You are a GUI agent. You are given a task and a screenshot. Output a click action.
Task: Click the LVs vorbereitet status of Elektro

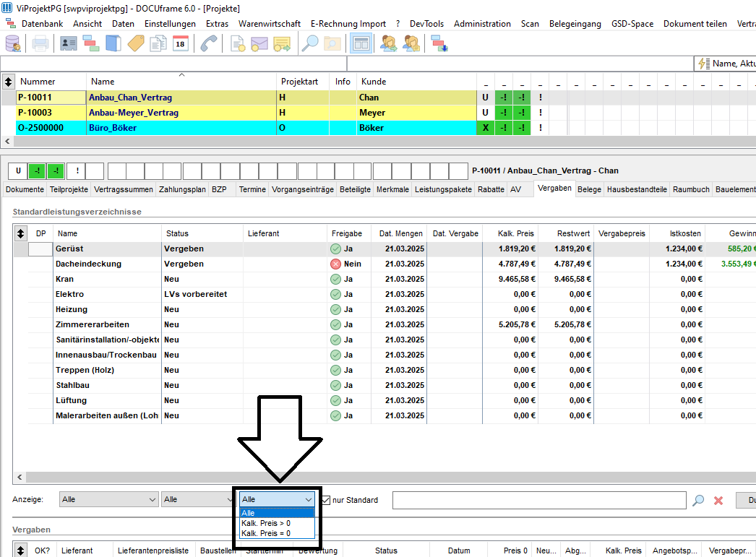pyautogui.click(x=195, y=295)
